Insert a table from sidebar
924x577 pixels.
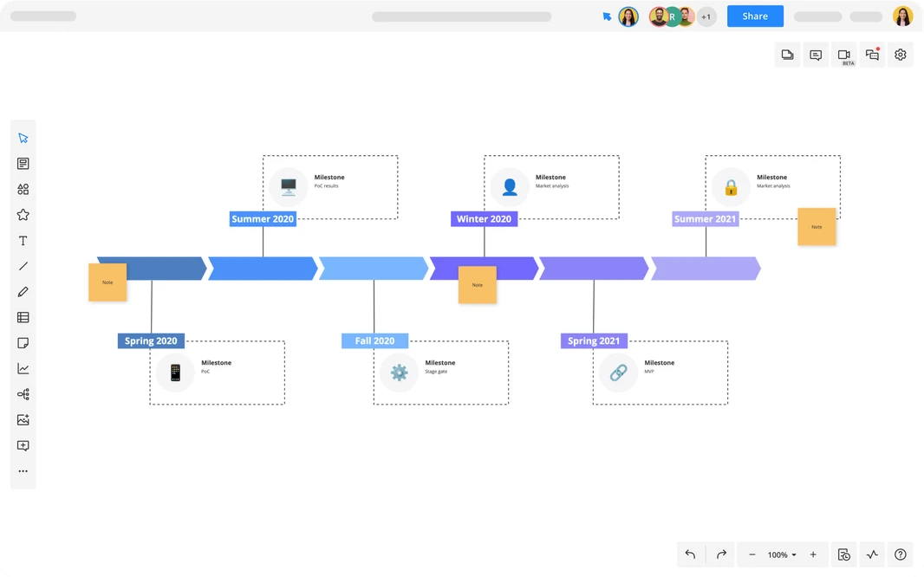[23, 317]
